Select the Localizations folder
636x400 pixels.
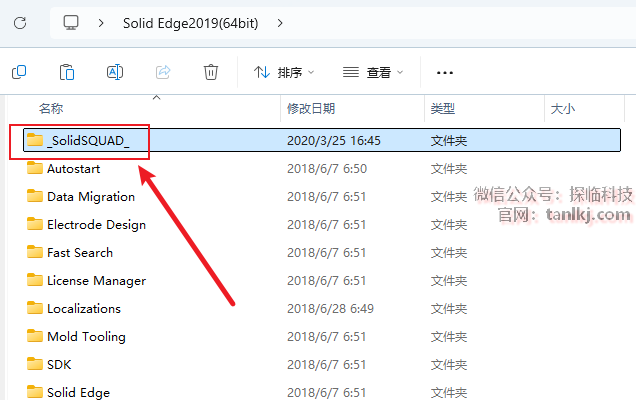[x=84, y=308]
